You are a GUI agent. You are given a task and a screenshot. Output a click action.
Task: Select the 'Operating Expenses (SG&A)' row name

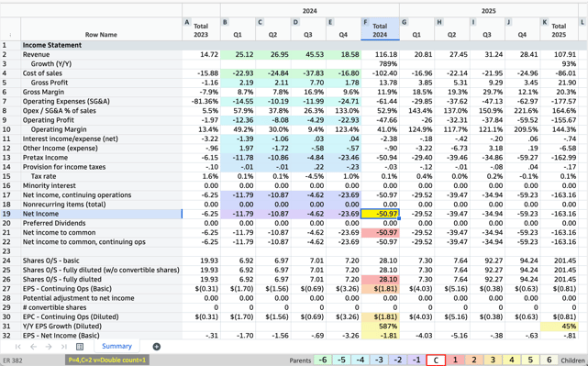(x=101, y=101)
